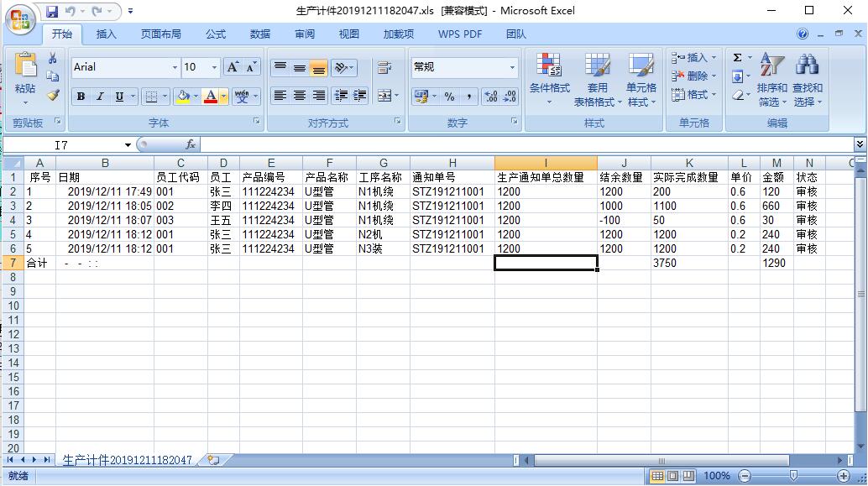Click the Format Painter brush icon

(x=53, y=95)
